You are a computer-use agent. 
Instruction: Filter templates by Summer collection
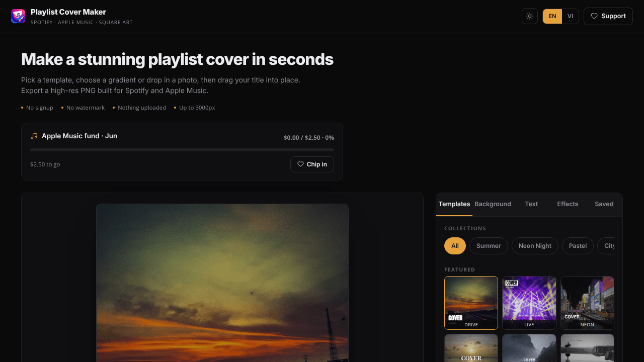(x=489, y=246)
